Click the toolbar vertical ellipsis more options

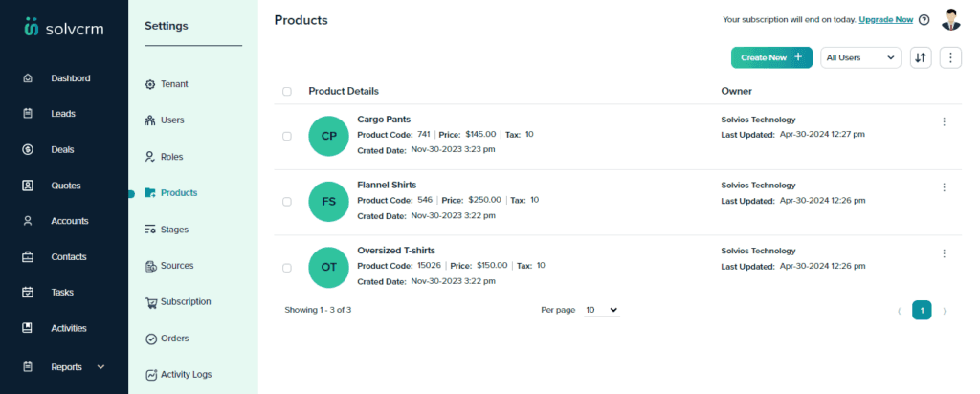click(950, 57)
